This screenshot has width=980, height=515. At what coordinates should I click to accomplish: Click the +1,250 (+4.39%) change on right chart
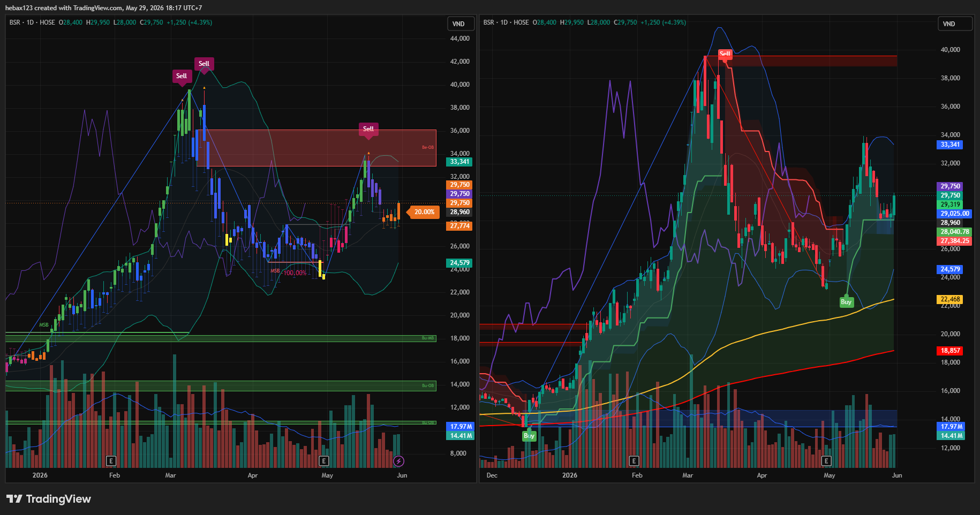coord(664,22)
